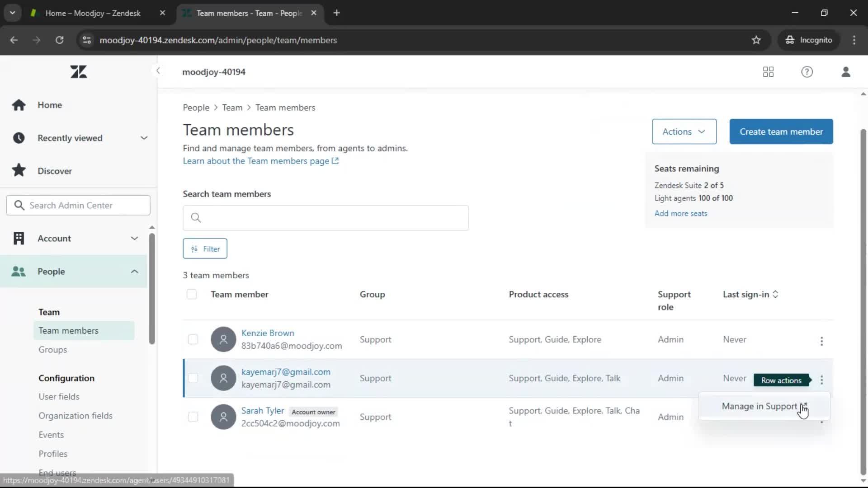The width and height of the screenshot is (868, 488).
Task: Bookmark this page with the star icon
Action: click(x=756, y=40)
